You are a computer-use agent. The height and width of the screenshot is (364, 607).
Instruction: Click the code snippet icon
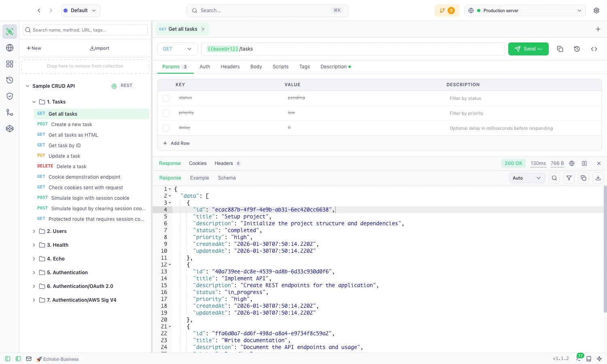(x=594, y=49)
